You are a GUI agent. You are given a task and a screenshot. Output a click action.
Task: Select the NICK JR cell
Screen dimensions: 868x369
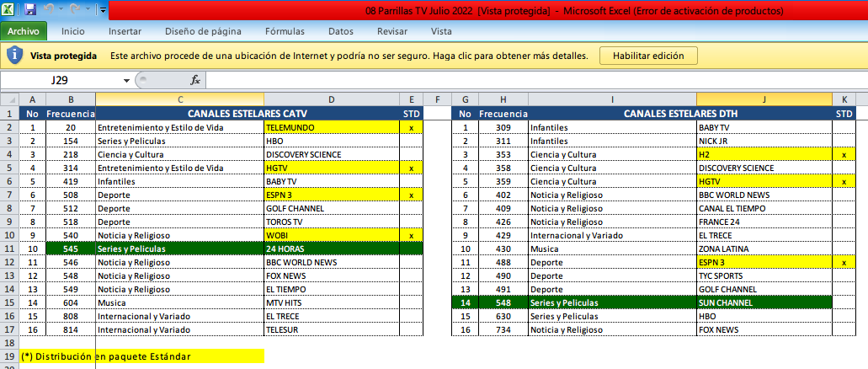[x=764, y=141]
